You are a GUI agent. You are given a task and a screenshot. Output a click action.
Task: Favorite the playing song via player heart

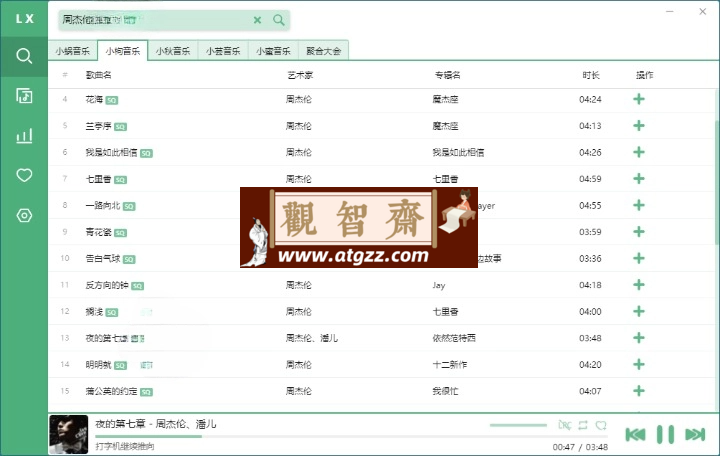601,425
